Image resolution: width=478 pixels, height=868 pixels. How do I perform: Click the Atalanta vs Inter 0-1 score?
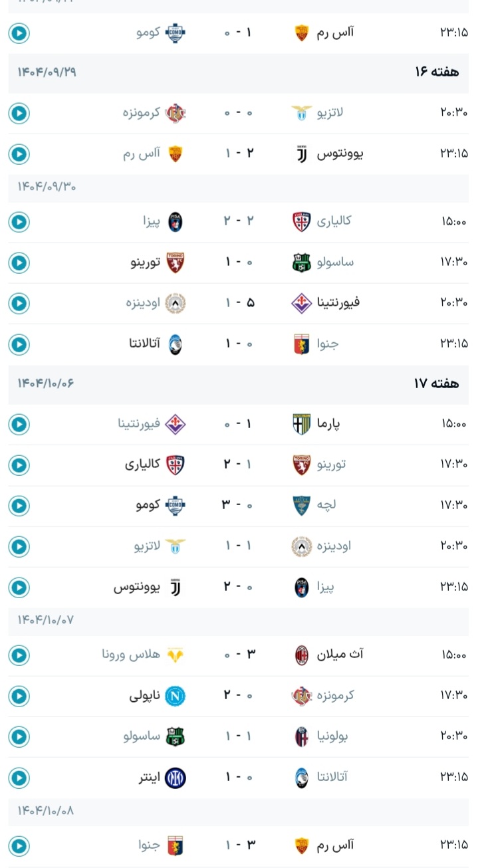pyautogui.click(x=239, y=777)
